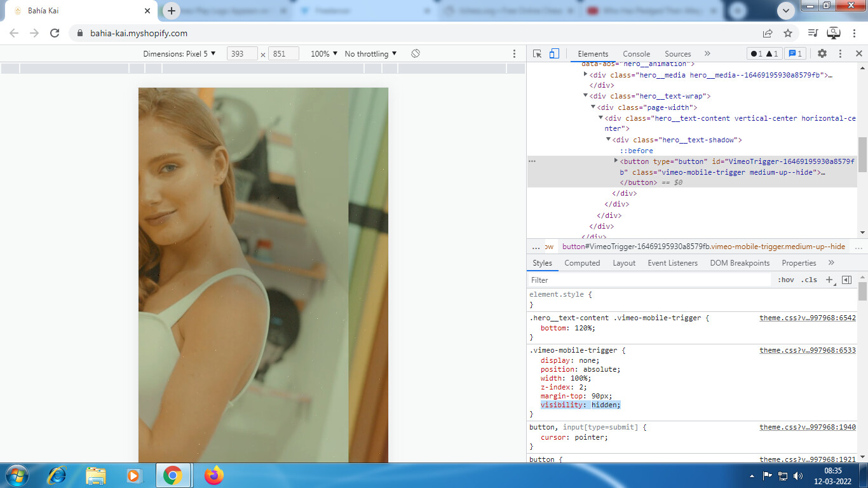
Task: Click the styles Filter input field
Action: [x=648, y=280]
